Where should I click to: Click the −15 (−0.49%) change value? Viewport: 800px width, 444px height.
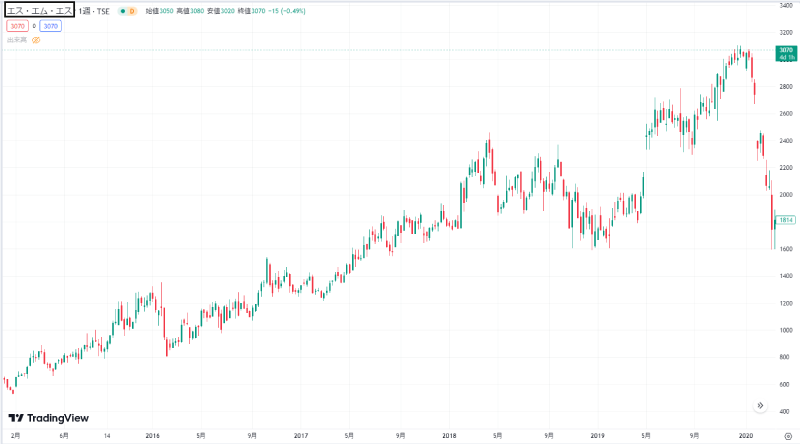coord(287,11)
